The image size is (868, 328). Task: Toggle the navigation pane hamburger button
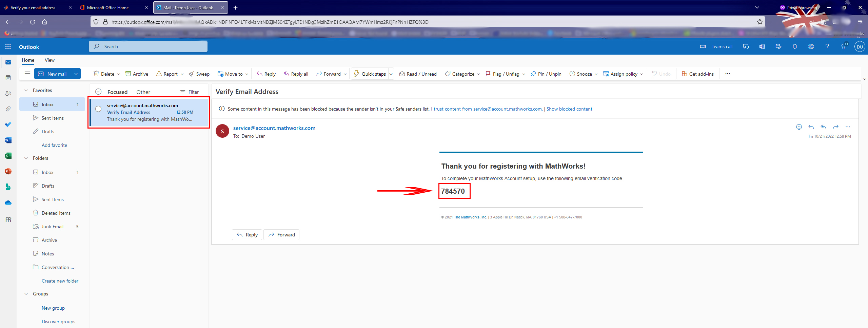(27, 74)
